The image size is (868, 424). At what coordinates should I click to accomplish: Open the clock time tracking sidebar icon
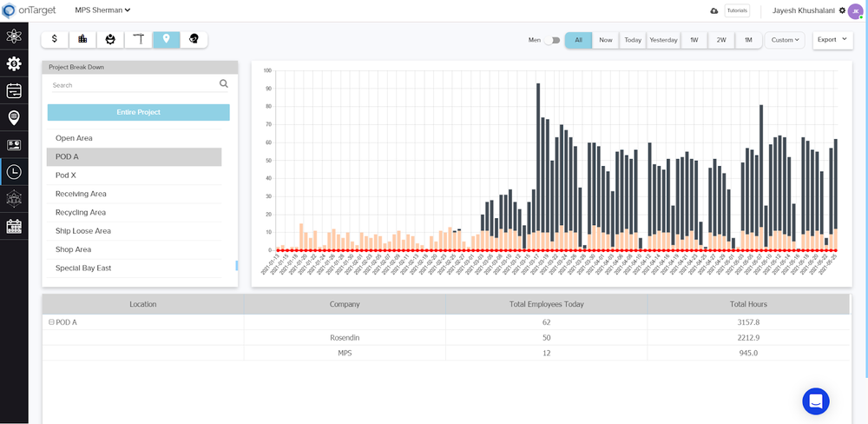click(x=14, y=172)
